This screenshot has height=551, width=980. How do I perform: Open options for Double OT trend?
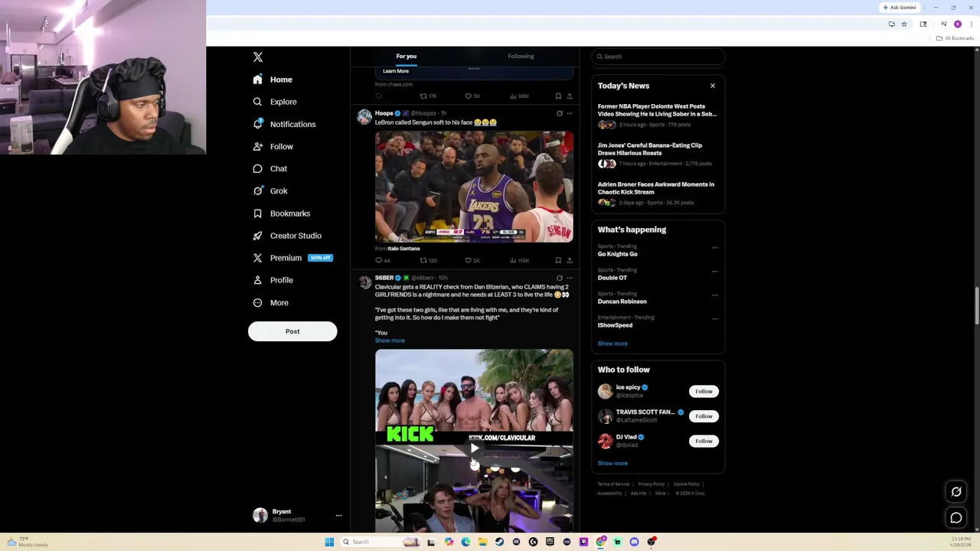pos(715,272)
